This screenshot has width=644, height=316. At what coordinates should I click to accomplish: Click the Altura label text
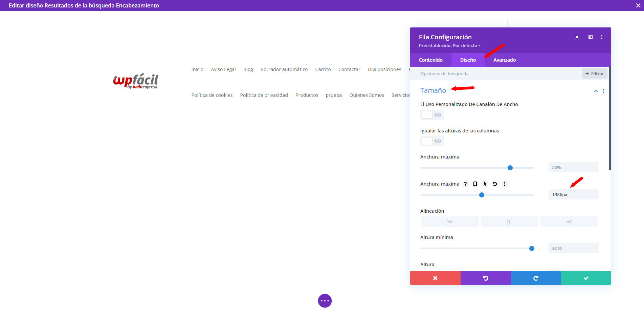[x=427, y=265]
